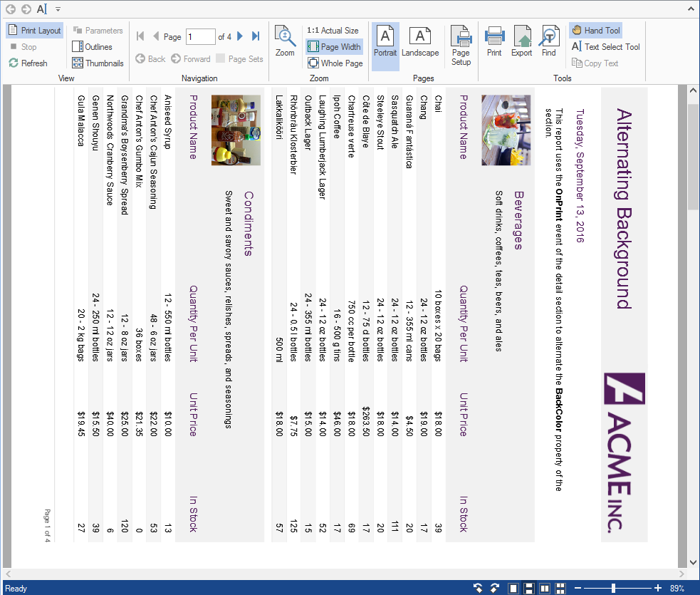Viewport: 700px width, 595px height.
Task: Rotate view clockwise in status bar
Action: click(493, 589)
